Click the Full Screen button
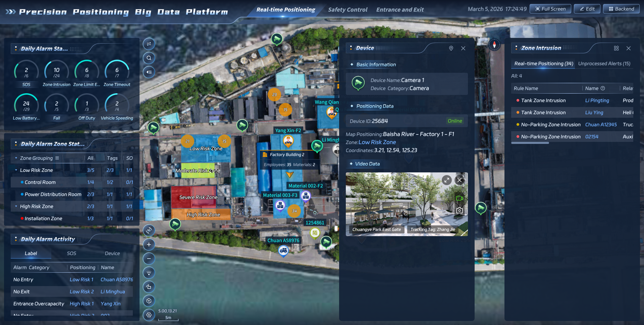 coord(550,9)
